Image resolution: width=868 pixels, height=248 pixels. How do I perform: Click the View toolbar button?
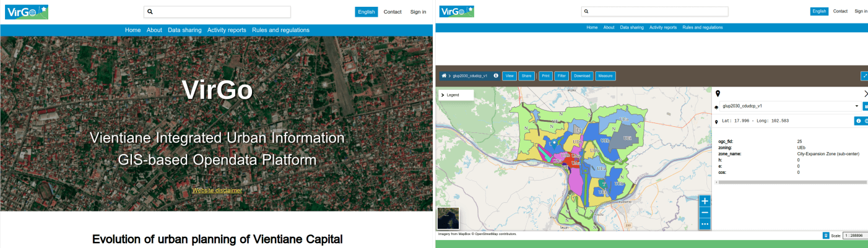510,76
